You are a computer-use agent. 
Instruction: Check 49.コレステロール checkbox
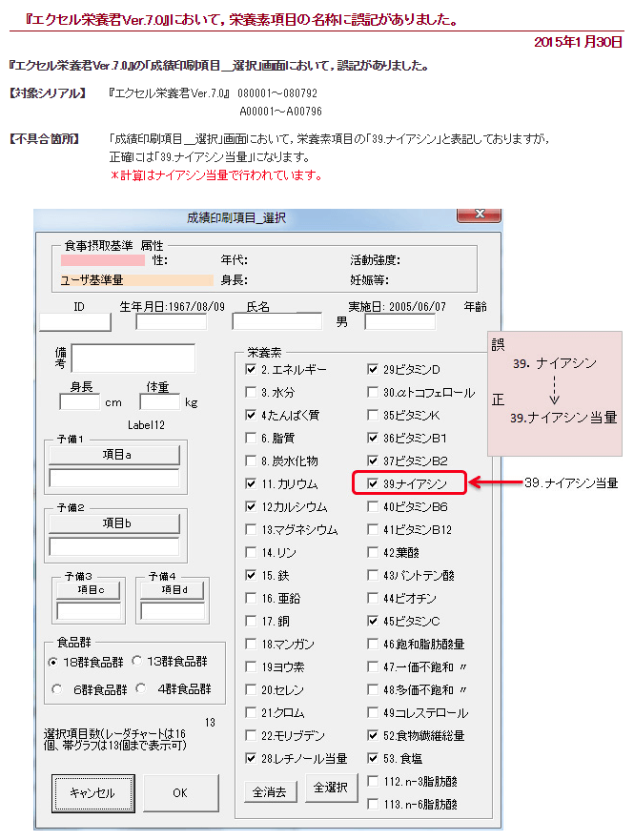(x=373, y=713)
